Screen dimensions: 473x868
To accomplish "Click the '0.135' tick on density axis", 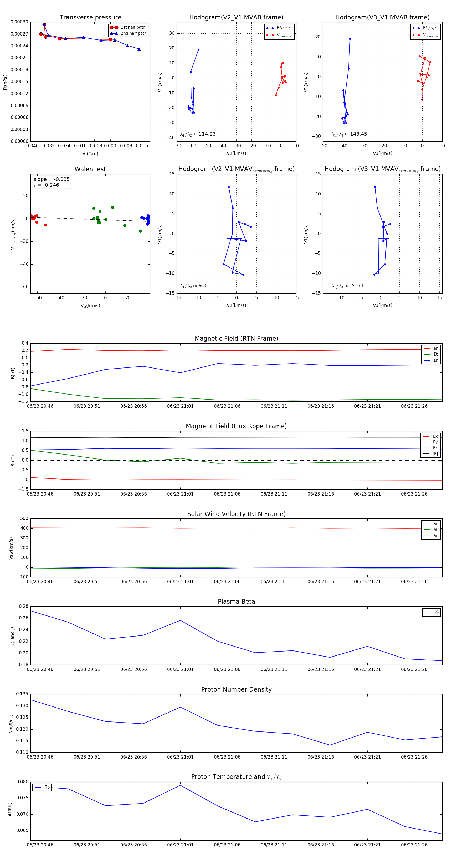I will click(x=23, y=694).
